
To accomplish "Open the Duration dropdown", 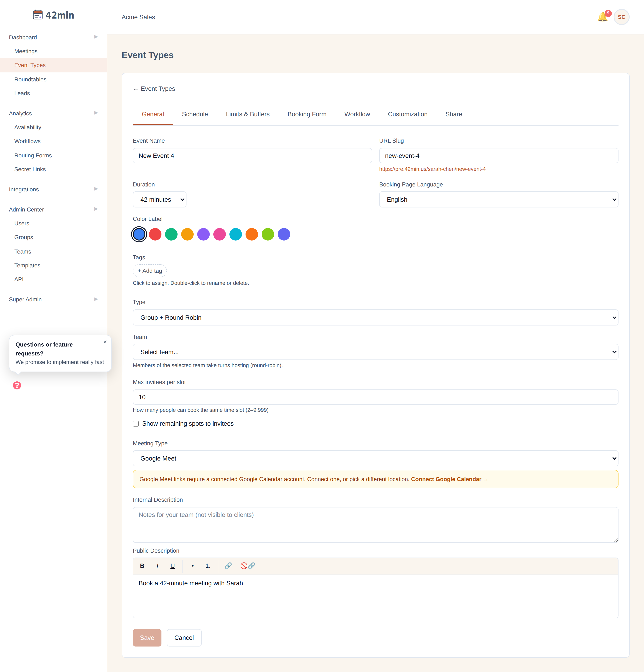I will (159, 200).
